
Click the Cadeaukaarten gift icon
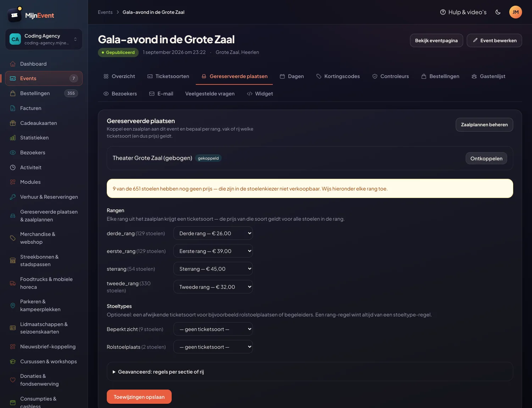click(13, 123)
